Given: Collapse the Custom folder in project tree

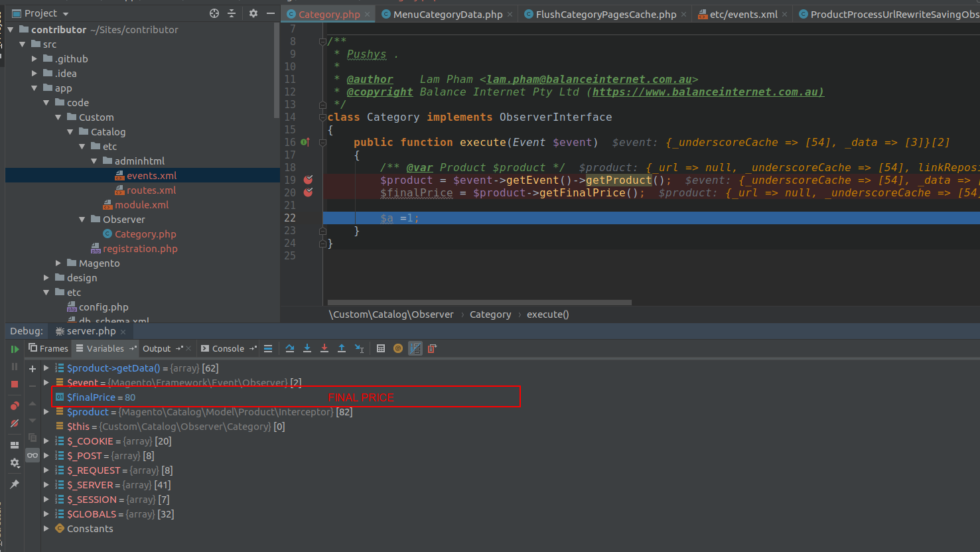Looking at the screenshot, I should click(59, 117).
